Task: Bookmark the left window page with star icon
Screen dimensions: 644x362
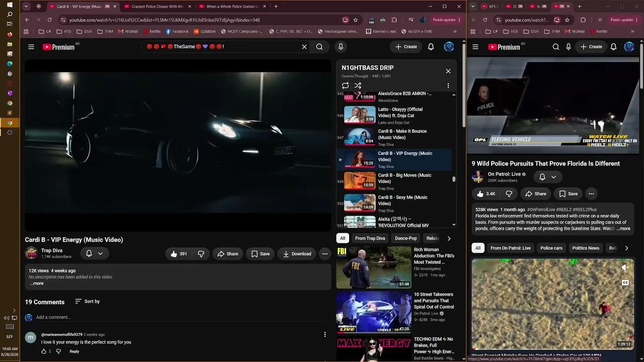Action: tap(356, 20)
